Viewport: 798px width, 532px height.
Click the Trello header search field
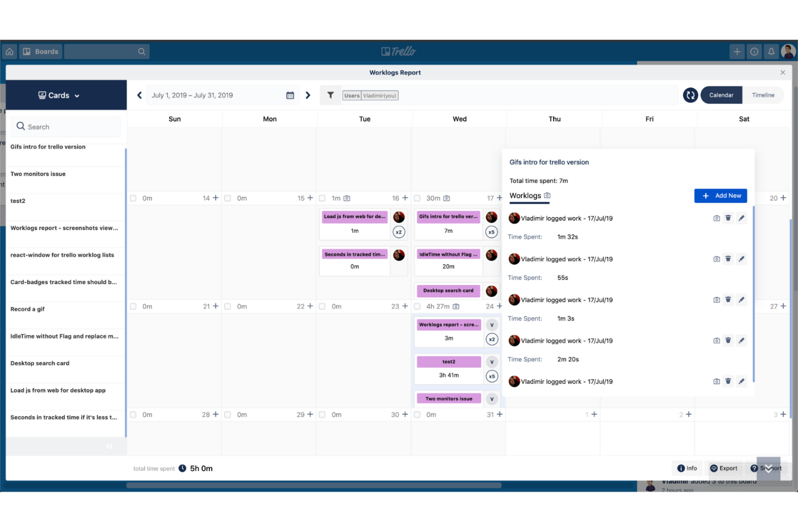(107, 52)
